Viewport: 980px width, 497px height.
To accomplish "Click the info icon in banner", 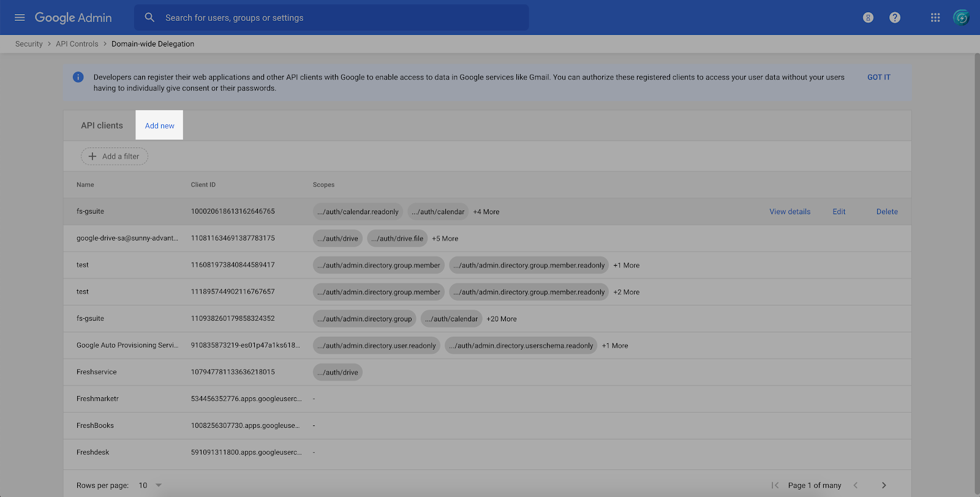I will [78, 77].
